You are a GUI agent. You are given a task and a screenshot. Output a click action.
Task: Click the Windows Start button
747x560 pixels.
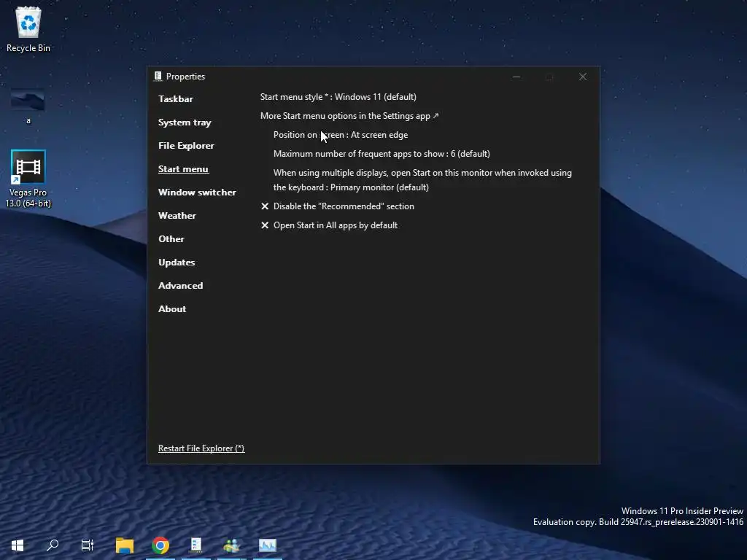18,545
